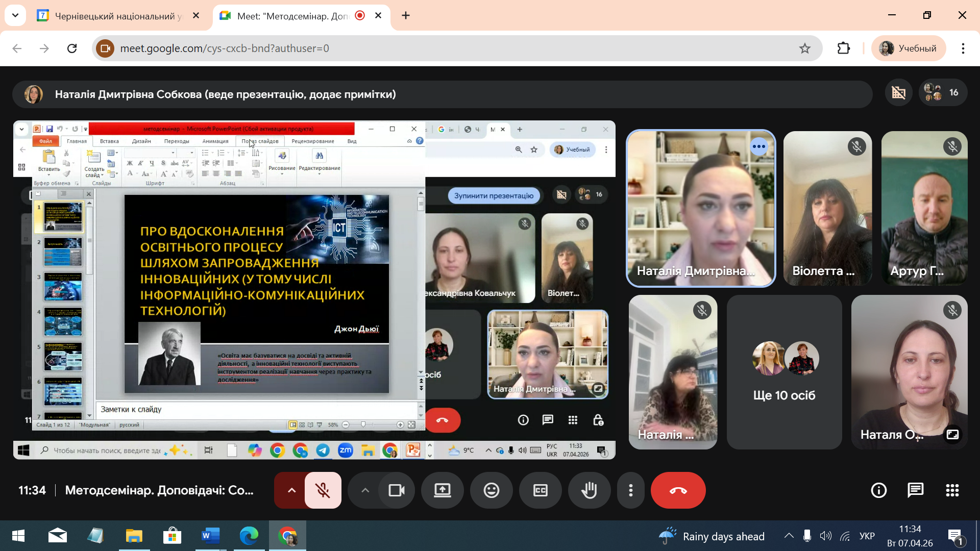
Task: Open video settings chevron beside camera
Action: click(364, 490)
